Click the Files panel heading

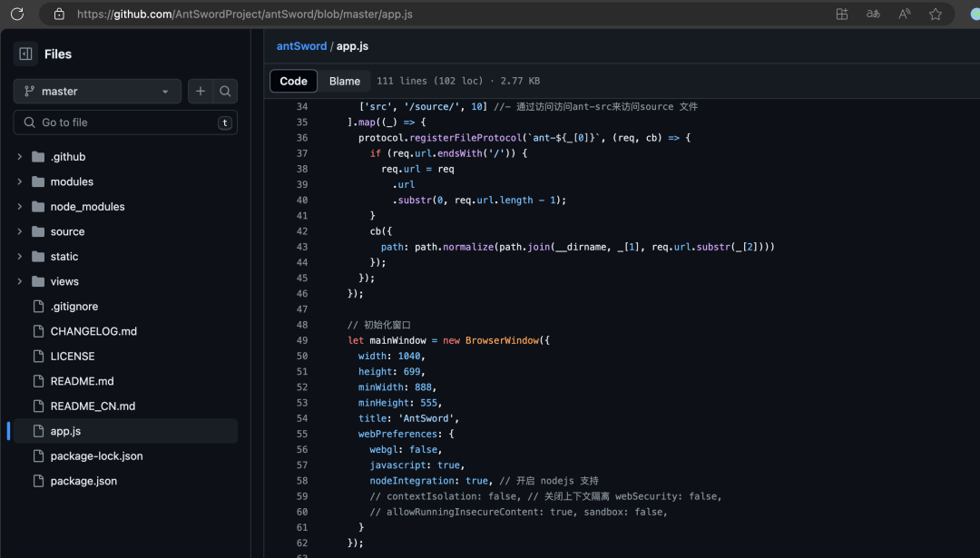pyautogui.click(x=58, y=54)
